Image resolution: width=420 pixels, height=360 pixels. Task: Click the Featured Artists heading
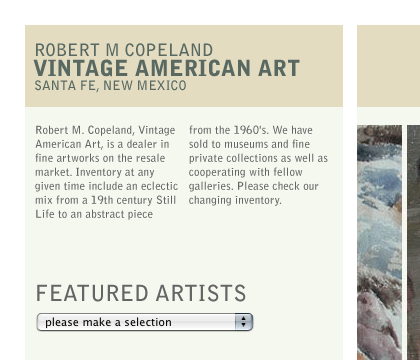[141, 293]
